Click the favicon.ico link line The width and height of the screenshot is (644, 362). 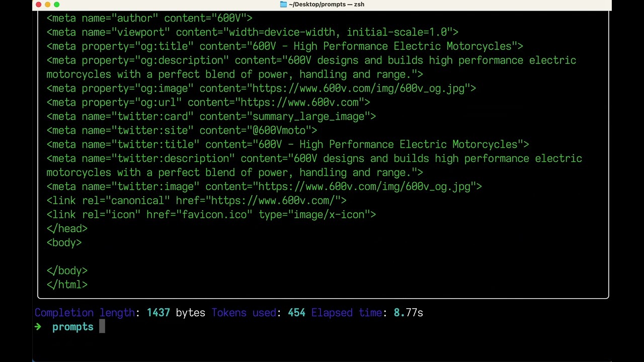coord(211,215)
